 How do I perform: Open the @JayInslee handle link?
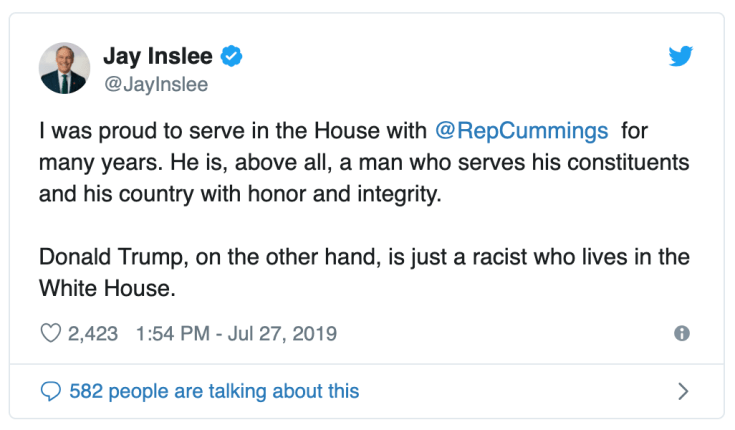[x=156, y=84]
